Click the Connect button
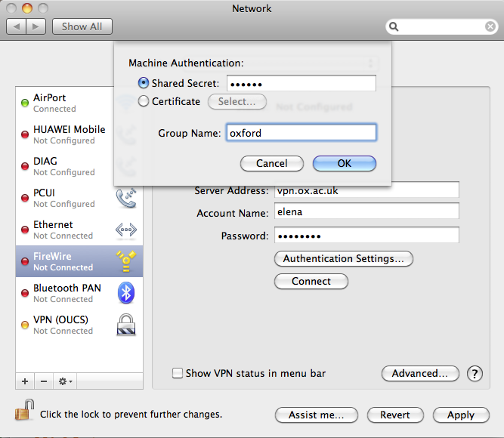The height and width of the screenshot is (438, 504). (x=311, y=281)
